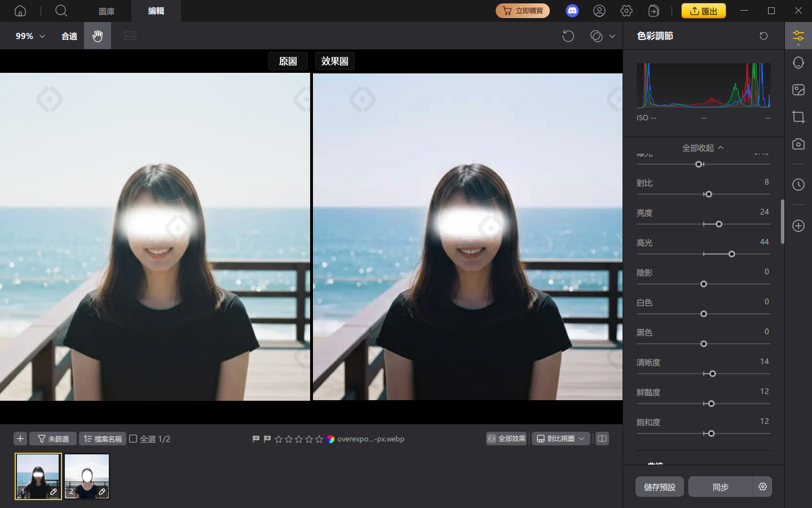Enable the 全選 checkbox in filmstrip bar
The height and width of the screenshot is (508, 812).
[133, 439]
